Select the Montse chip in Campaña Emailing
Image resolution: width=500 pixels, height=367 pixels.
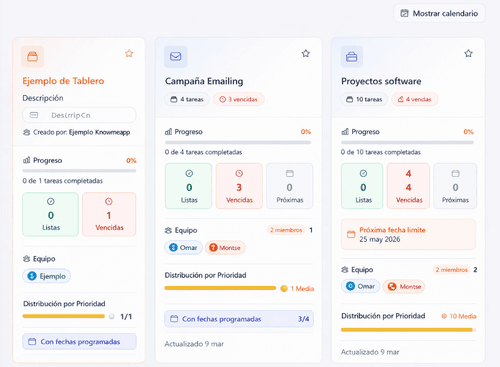pos(225,248)
